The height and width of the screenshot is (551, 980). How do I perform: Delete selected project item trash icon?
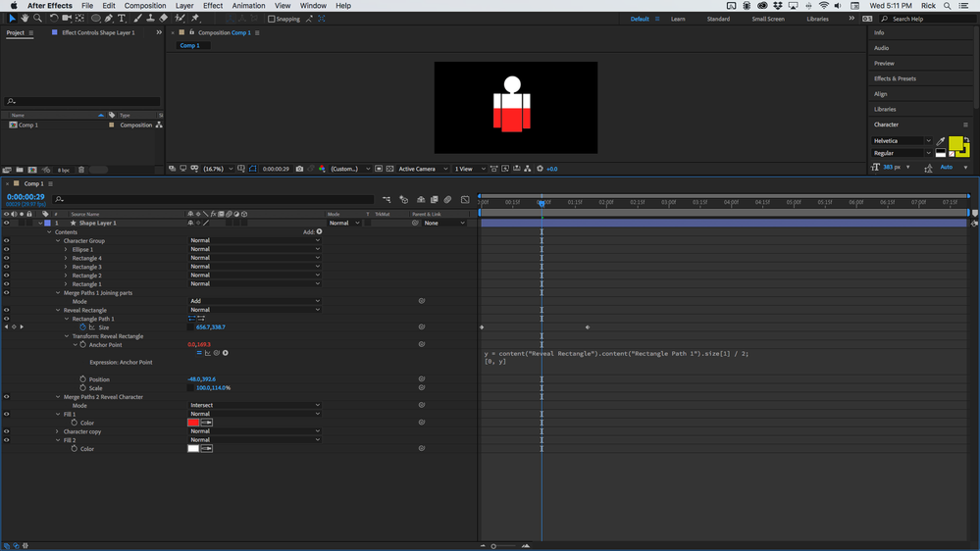(81, 170)
